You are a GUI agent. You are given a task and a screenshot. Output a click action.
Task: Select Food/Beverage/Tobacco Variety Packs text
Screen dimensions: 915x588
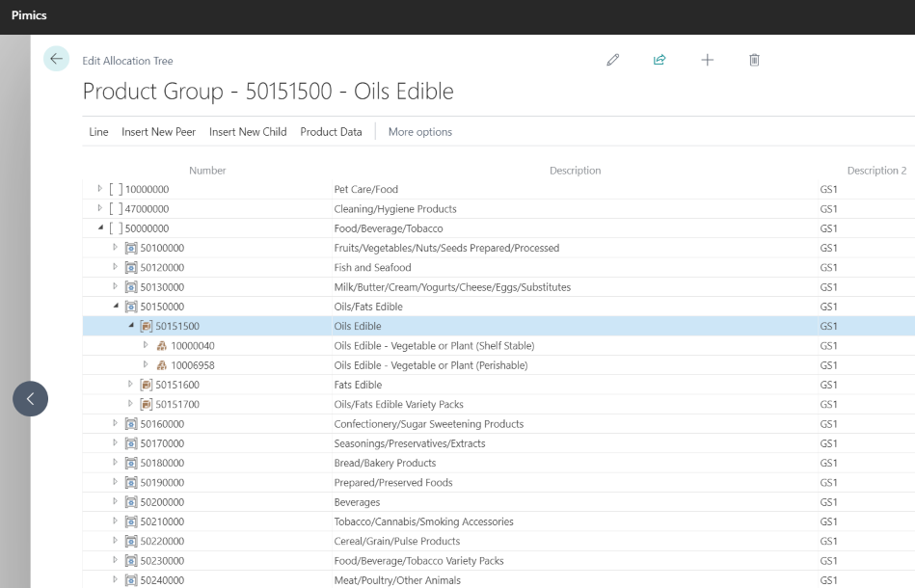[x=419, y=561]
